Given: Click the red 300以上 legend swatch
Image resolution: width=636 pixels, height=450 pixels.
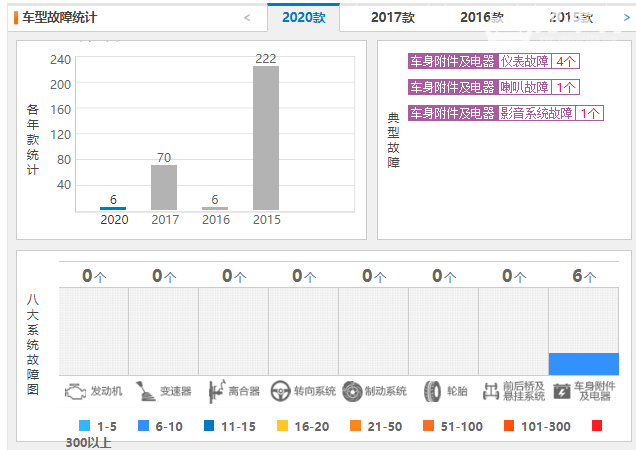Looking at the screenshot, I should click(x=597, y=426).
